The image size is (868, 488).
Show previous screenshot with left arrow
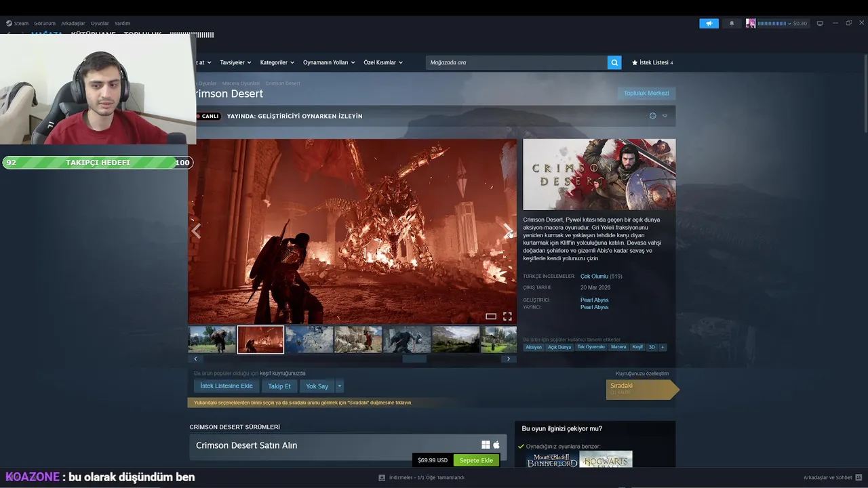point(197,231)
